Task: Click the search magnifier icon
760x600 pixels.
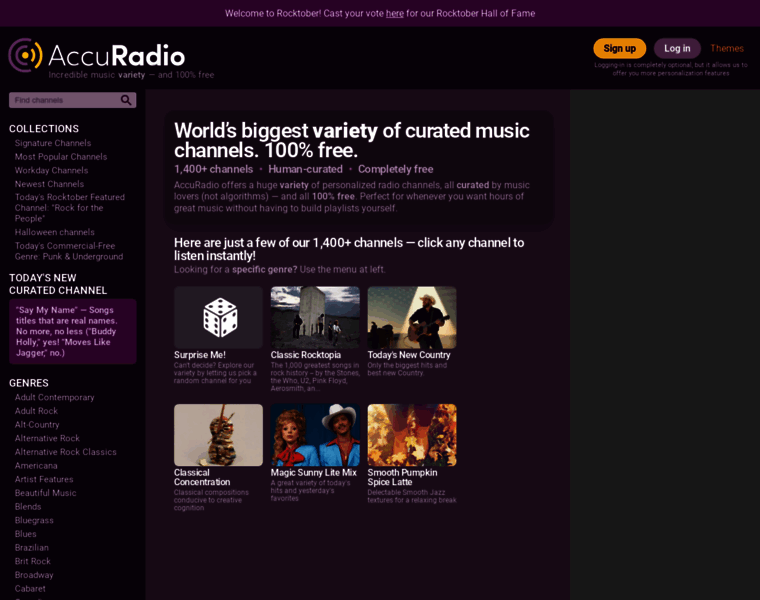Action: click(x=126, y=100)
